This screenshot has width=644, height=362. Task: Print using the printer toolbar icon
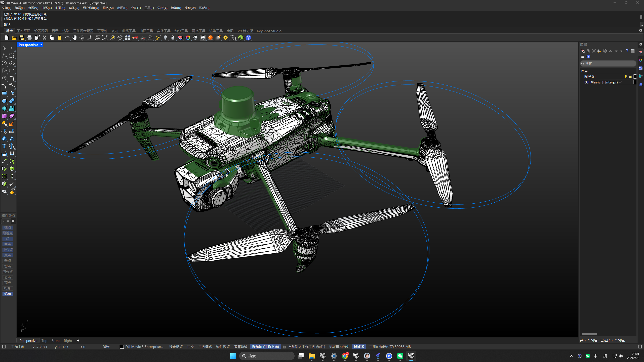tap(29, 38)
